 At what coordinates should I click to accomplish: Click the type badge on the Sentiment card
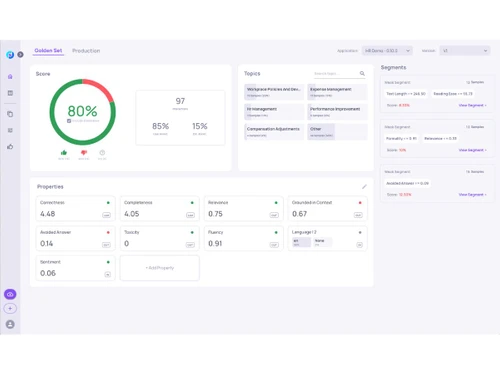point(108,275)
